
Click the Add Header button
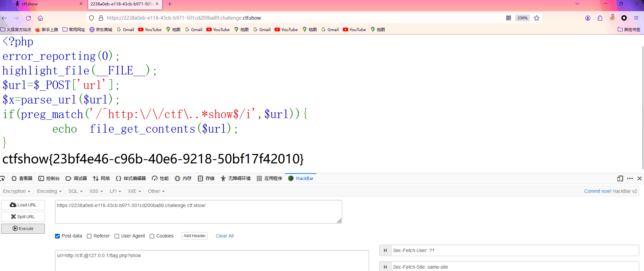[x=195, y=236]
